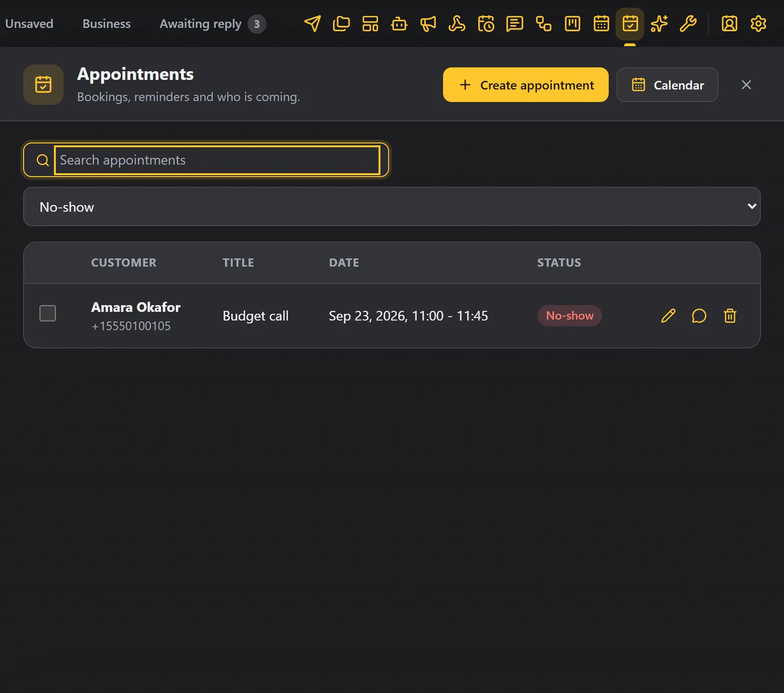Open the megaphone broadcast icon

pyautogui.click(x=428, y=24)
